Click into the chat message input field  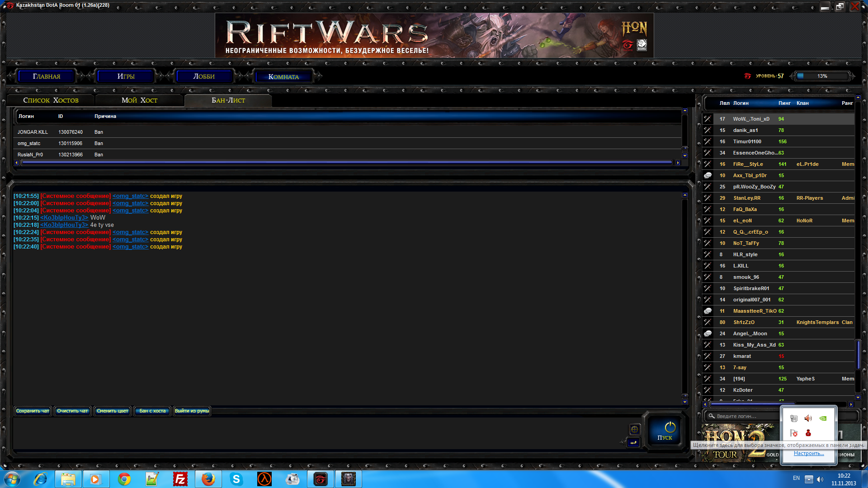pyautogui.click(x=319, y=434)
